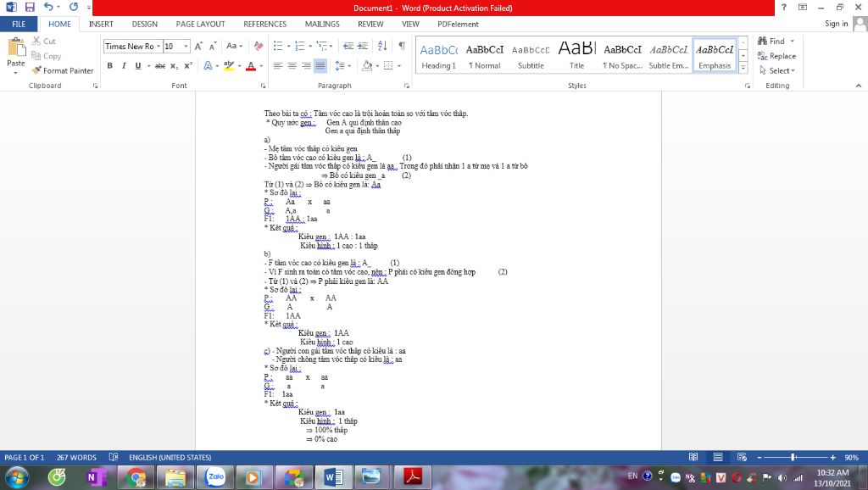Select the Emphasis style
The height and width of the screenshot is (490, 868).
point(715,56)
